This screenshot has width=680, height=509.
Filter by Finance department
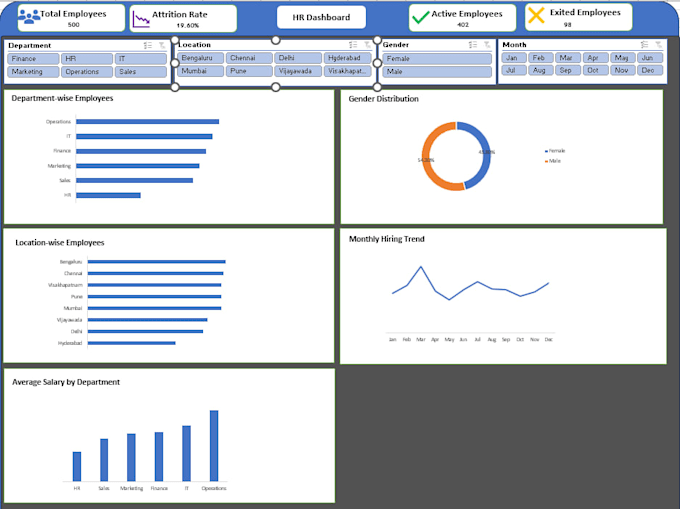[x=33, y=59]
